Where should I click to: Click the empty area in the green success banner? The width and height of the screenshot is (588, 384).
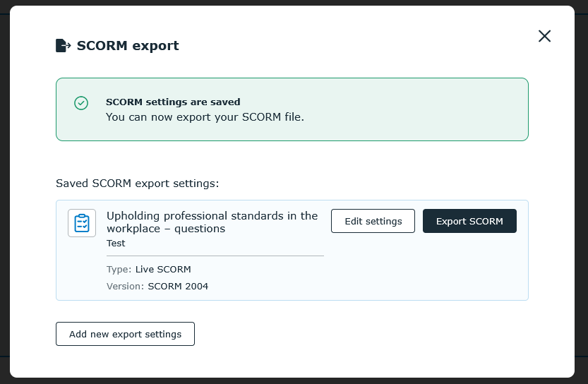tap(412, 109)
